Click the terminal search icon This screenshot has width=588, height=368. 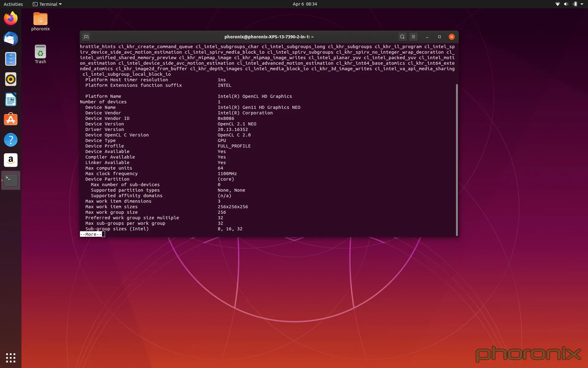(402, 37)
